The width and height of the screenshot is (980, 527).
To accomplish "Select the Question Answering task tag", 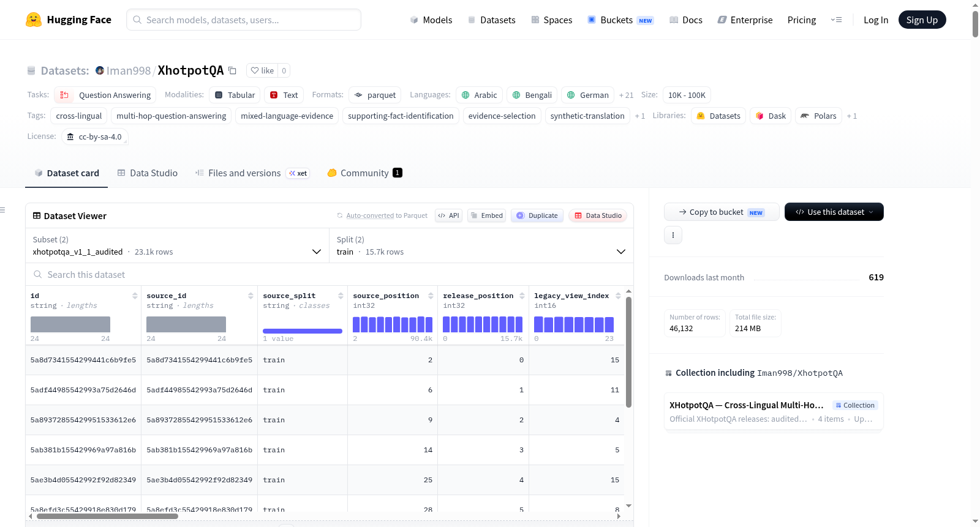I will [x=105, y=95].
